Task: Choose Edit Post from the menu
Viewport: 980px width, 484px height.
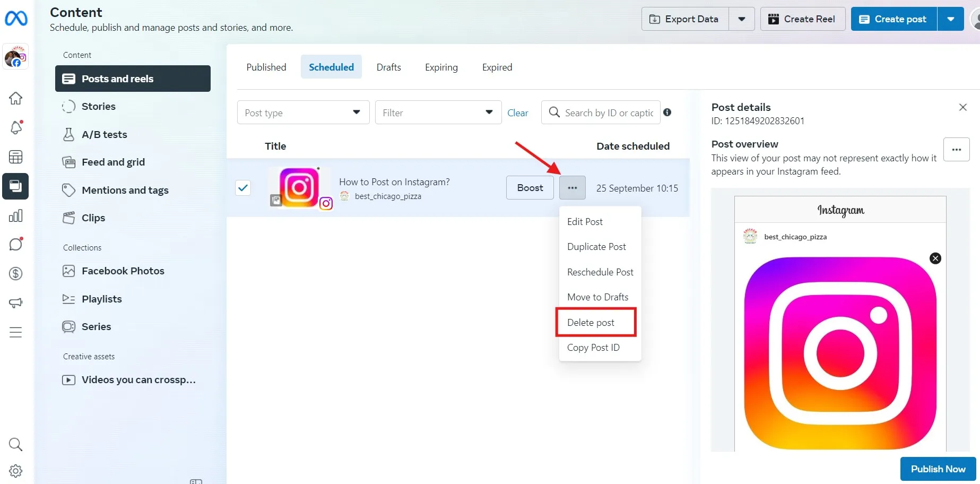Action: [600, 222]
